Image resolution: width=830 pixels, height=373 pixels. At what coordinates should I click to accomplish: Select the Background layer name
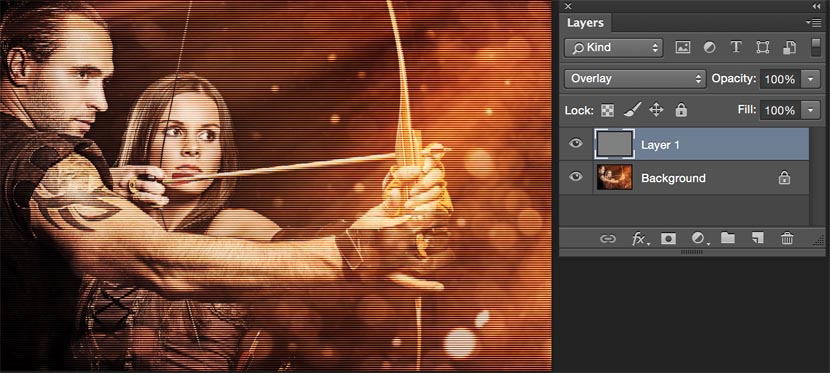(x=673, y=178)
